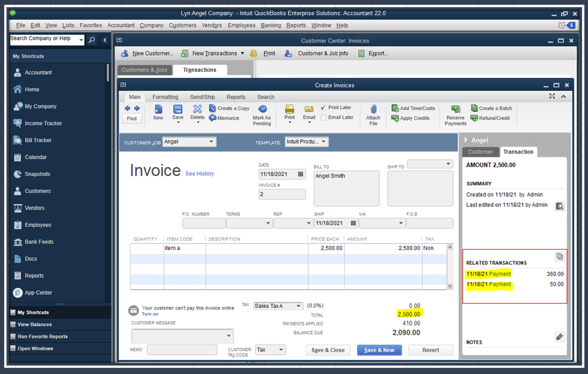The image size is (588, 374).
Task: Toggle Print Later checkbox
Action: click(x=323, y=107)
